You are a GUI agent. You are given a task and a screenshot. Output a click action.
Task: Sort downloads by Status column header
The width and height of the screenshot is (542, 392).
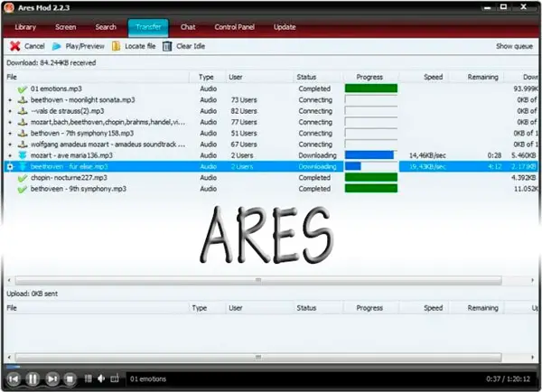[318, 77]
